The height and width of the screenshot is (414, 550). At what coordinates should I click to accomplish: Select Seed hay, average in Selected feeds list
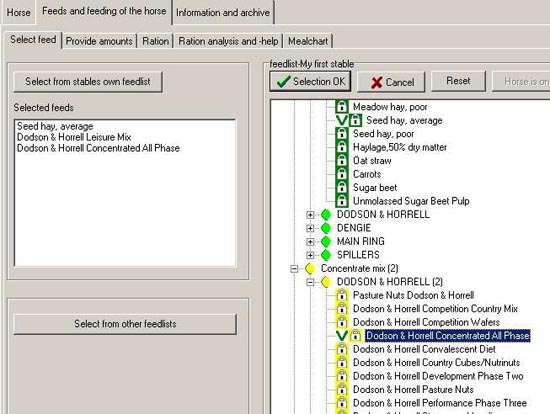(55, 126)
